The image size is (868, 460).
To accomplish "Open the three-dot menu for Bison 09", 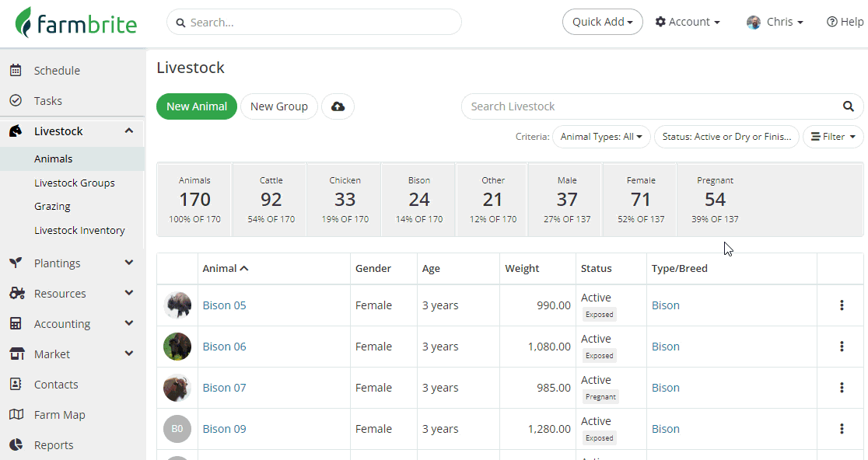I will 842,428.
